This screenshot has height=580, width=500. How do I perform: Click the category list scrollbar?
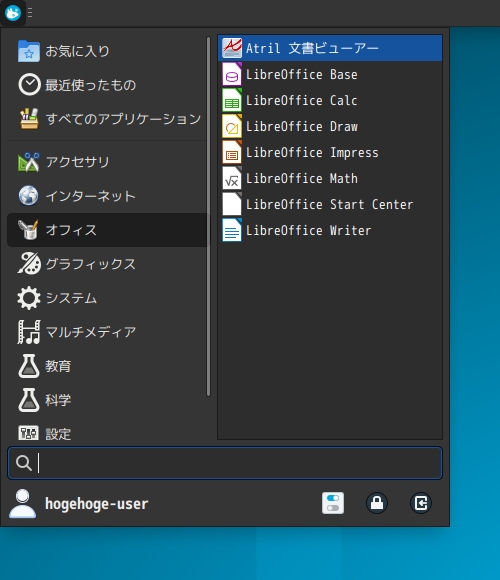pos(209,216)
